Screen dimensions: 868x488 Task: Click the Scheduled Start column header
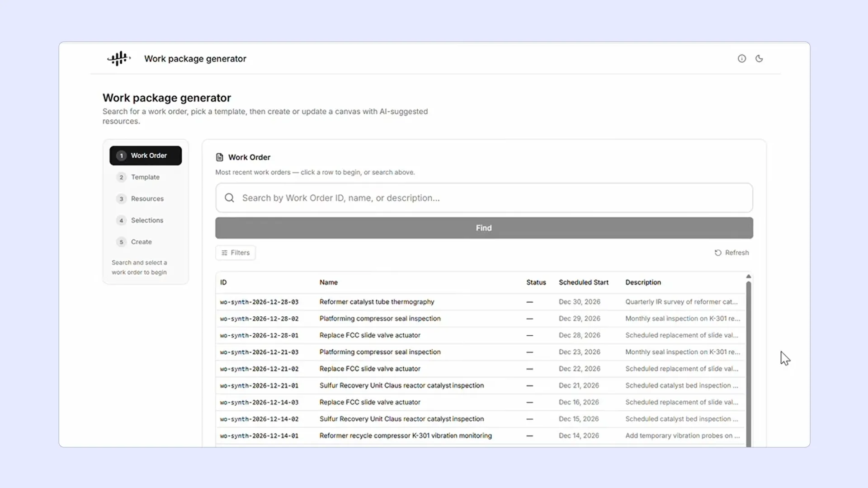(x=584, y=282)
